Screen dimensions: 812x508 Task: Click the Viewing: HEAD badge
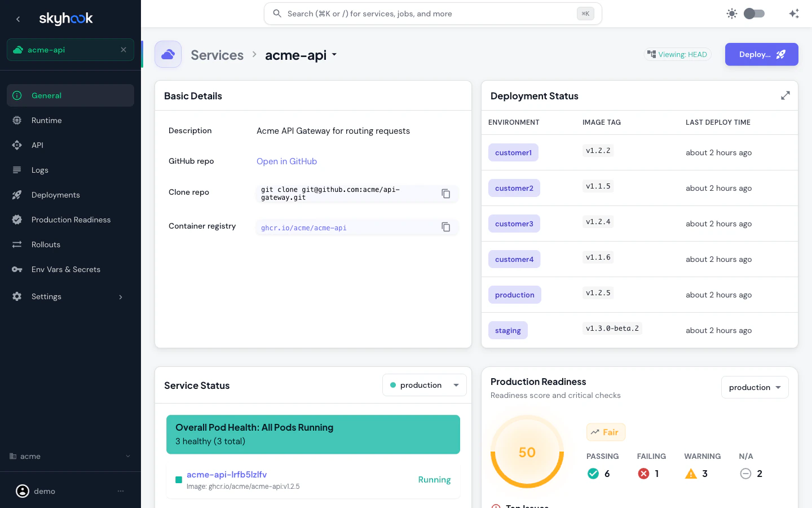pyautogui.click(x=677, y=54)
